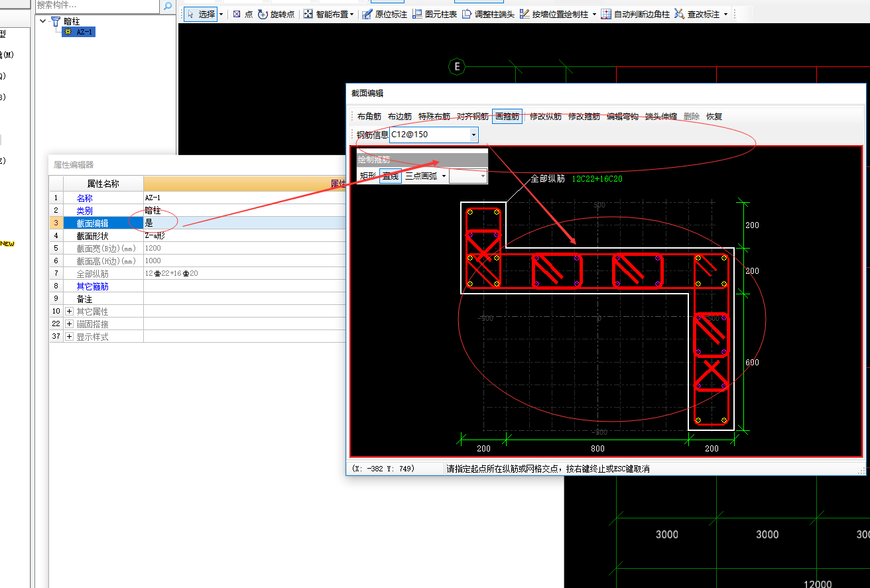870x588 pixels.
Task: Click 布边筋 in the section editor
Action: tap(400, 117)
